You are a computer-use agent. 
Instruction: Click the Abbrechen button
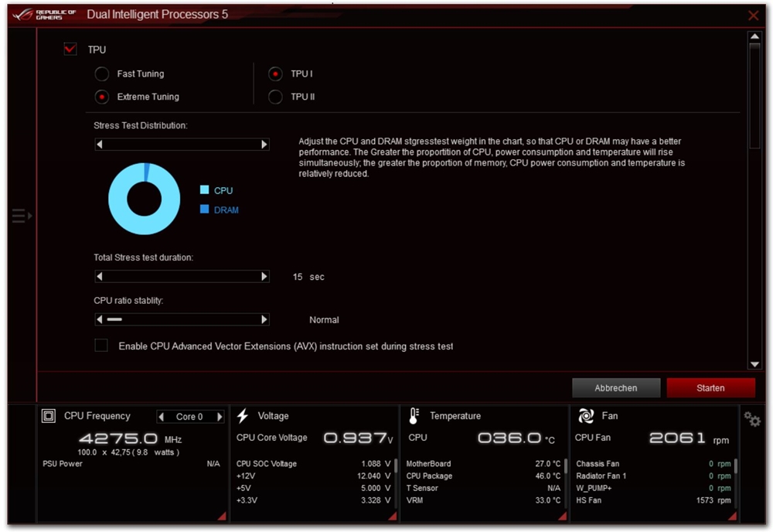click(x=616, y=388)
